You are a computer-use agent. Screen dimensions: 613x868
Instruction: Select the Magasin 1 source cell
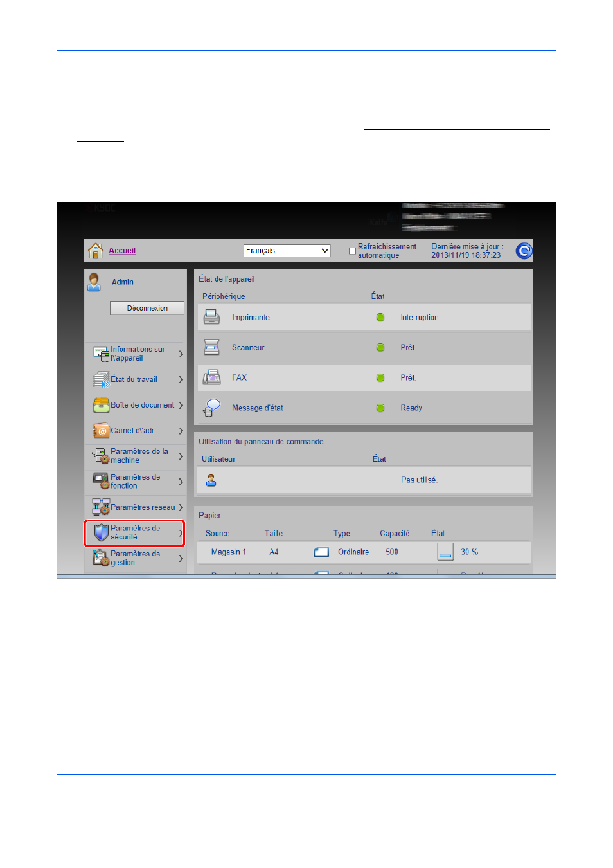(229, 552)
